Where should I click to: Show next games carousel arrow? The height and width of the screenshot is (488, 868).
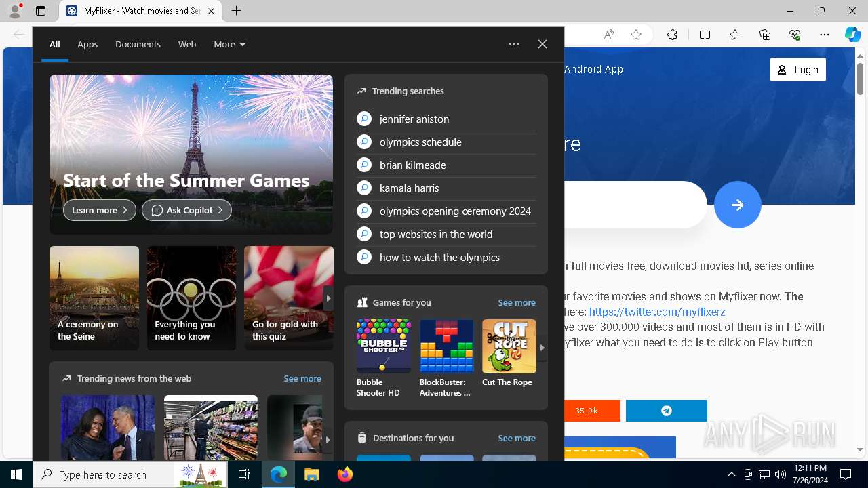(x=542, y=348)
